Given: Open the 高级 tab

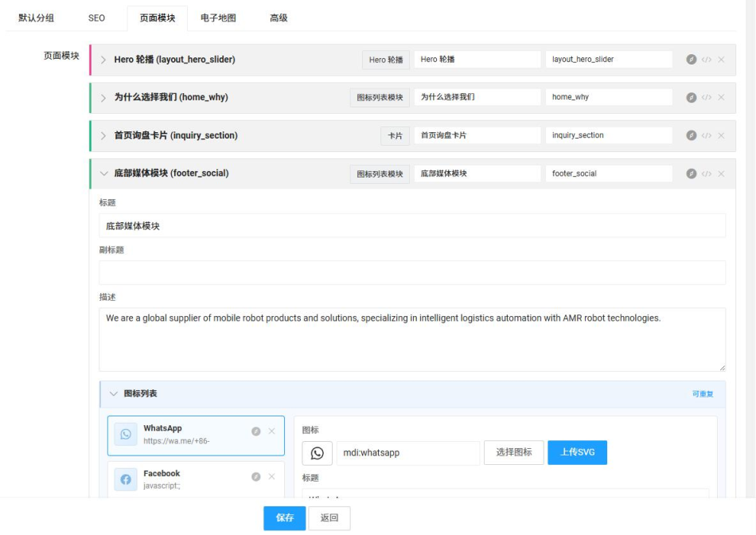Looking at the screenshot, I should pyautogui.click(x=279, y=18).
